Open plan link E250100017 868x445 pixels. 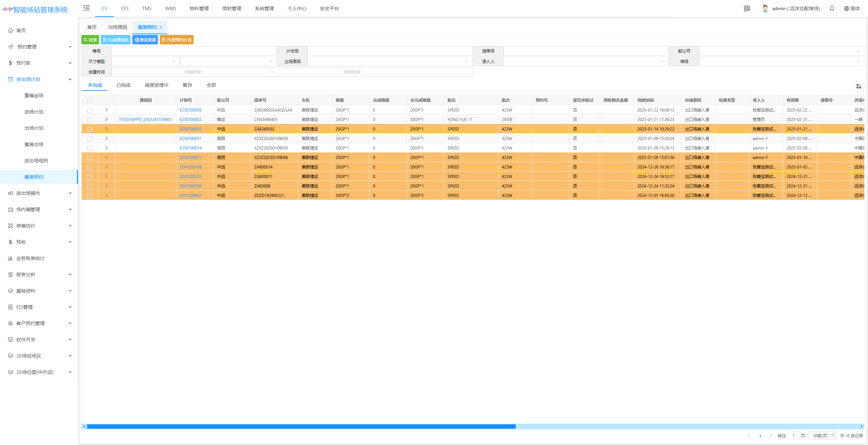click(x=191, y=139)
